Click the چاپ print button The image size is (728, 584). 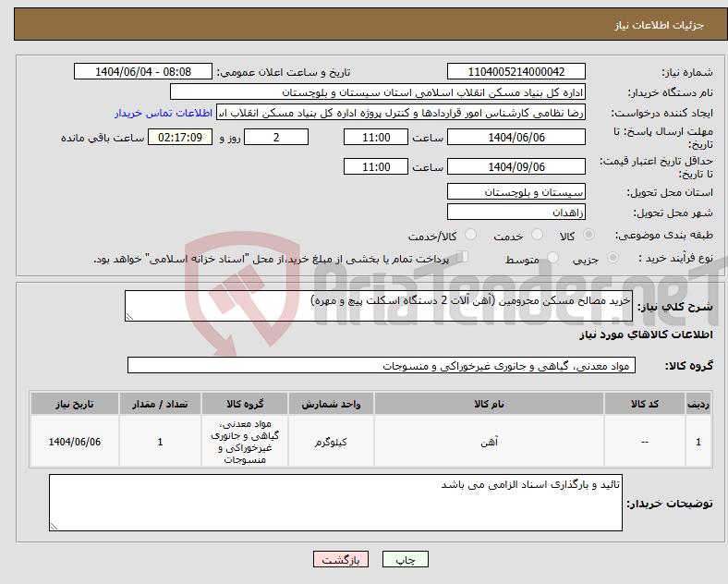(x=406, y=559)
